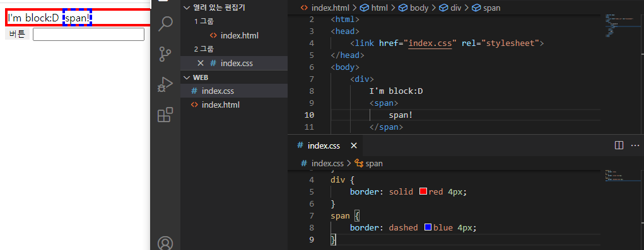Open Source Control view
Image resolution: width=644 pixels, height=250 pixels.
165,54
